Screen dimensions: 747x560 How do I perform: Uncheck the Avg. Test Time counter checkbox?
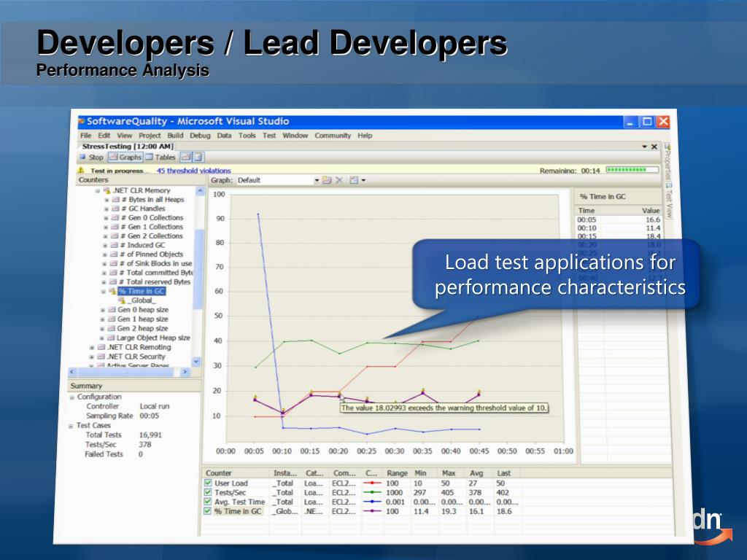pyautogui.click(x=208, y=502)
